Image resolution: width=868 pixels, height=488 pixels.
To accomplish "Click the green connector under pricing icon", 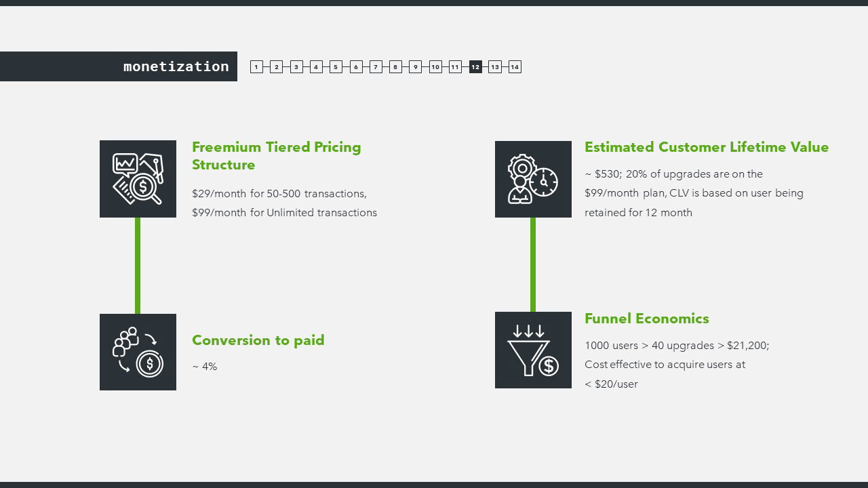I will pyautogui.click(x=138, y=265).
